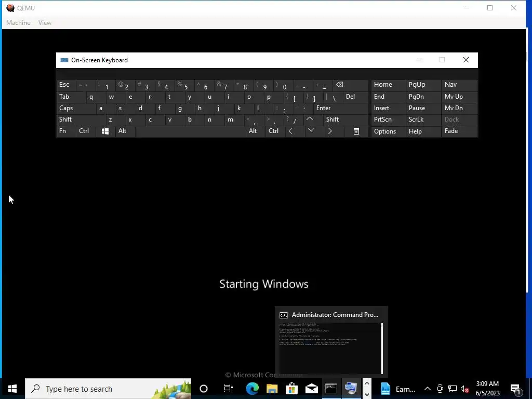Toggle the left Shift key
The image size is (532, 399).
(81, 120)
